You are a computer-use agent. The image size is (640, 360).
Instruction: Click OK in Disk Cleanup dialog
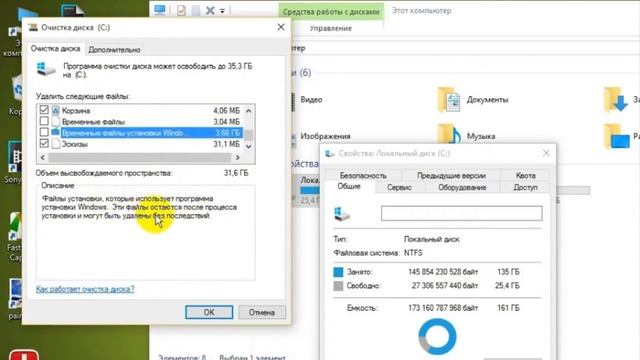coord(209,312)
